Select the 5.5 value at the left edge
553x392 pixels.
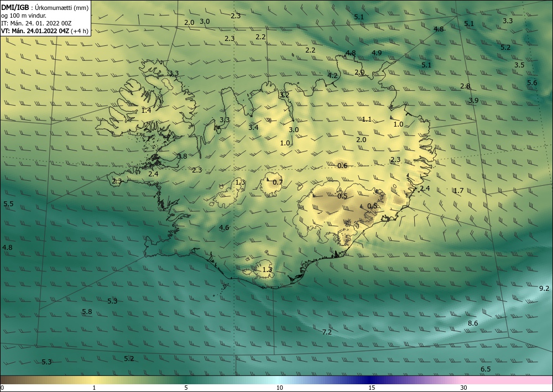pos(8,204)
